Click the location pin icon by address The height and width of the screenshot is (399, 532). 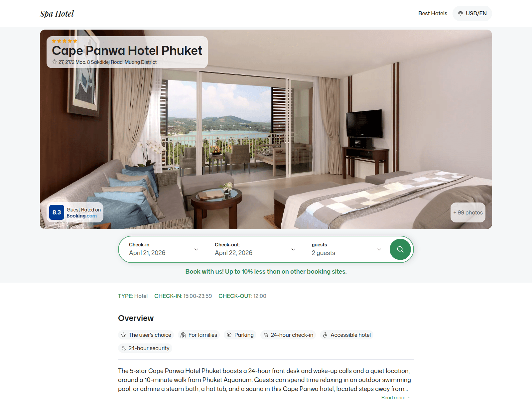(x=55, y=62)
